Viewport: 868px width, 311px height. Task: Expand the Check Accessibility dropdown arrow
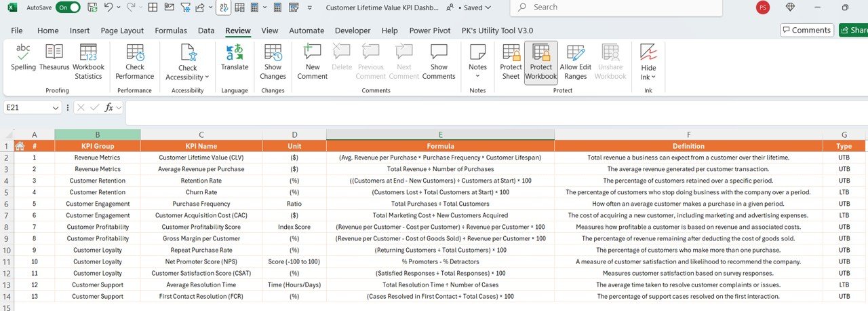[x=207, y=77]
